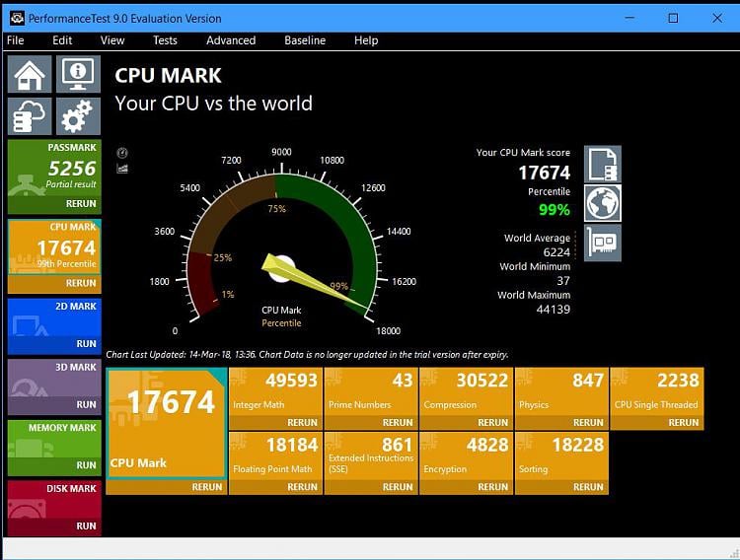Viewport: 740px width, 560px height.
Task: Rerun the Encryption test
Action: [x=492, y=487]
